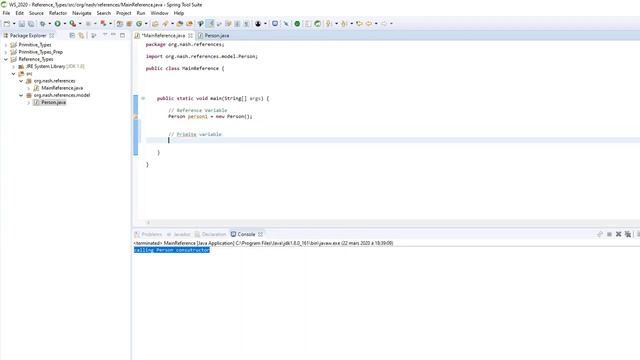Click the Save All toolbar icon
Image resolution: width=640 pixels, height=360 pixels.
click(x=31, y=24)
